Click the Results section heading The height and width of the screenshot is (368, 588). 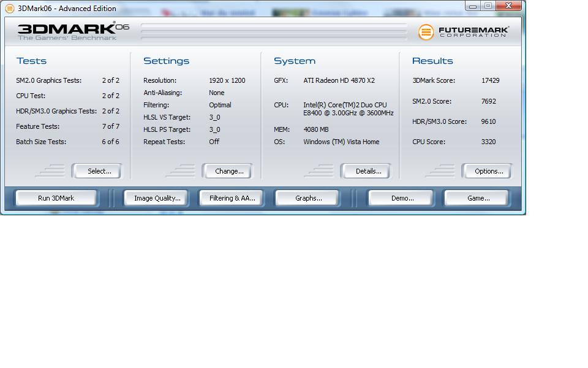pyautogui.click(x=432, y=61)
